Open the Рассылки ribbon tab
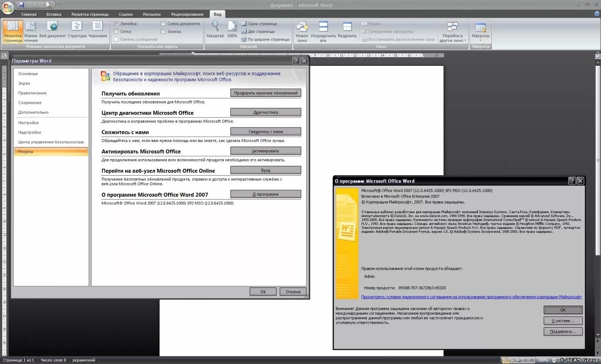The image size is (601, 364). [x=152, y=14]
